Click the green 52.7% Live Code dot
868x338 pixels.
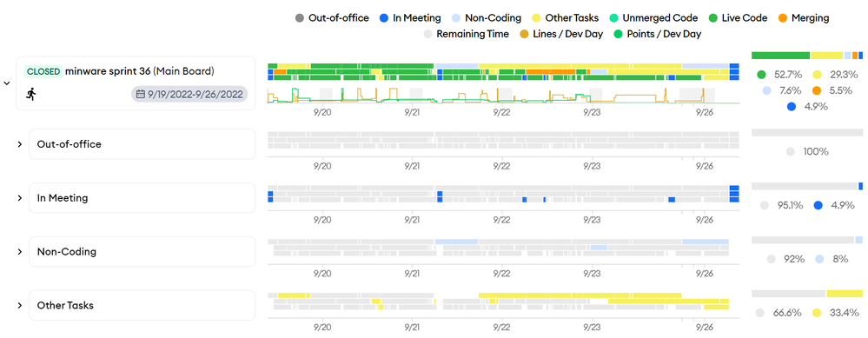coord(762,74)
